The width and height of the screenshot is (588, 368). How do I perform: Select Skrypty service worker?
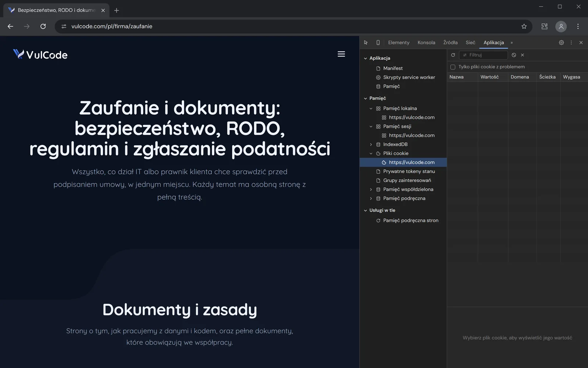pyautogui.click(x=409, y=77)
